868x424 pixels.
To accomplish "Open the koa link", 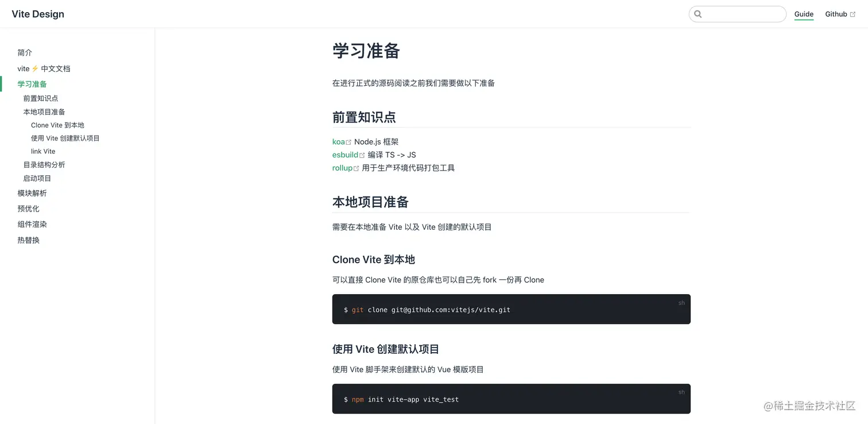I will pyautogui.click(x=338, y=142).
